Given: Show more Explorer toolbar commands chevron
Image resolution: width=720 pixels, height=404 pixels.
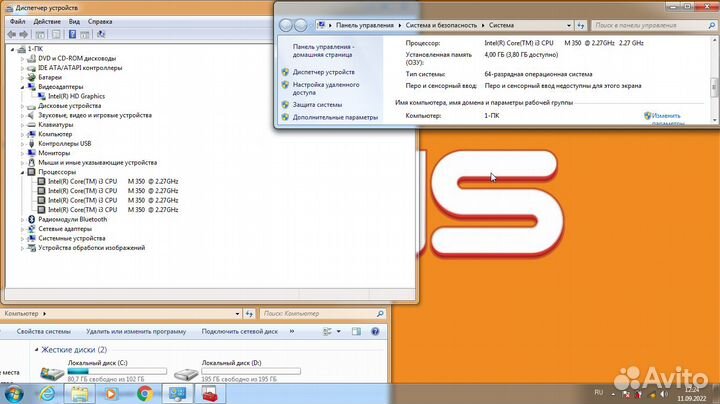Looking at the screenshot, I should pyautogui.click(x=292, y=331).
